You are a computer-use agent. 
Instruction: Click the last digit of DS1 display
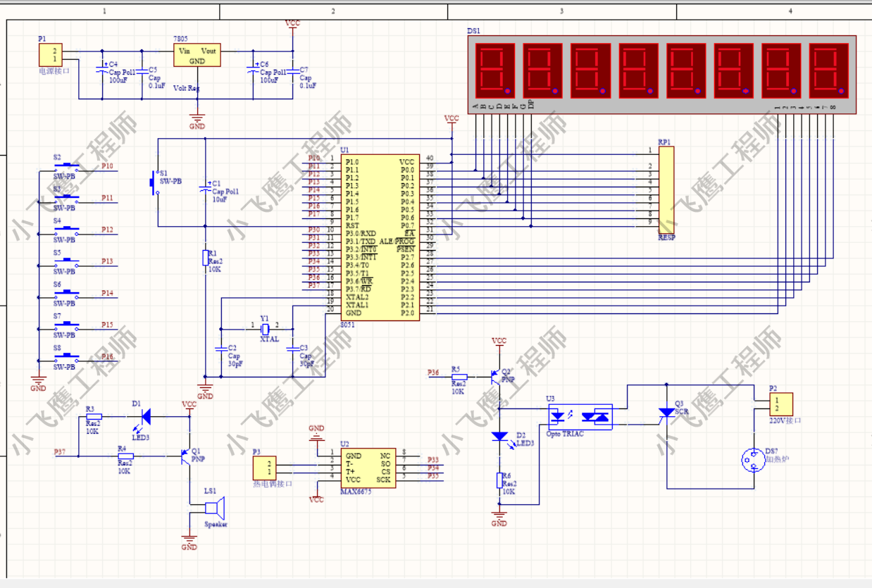tap(828, 71)
